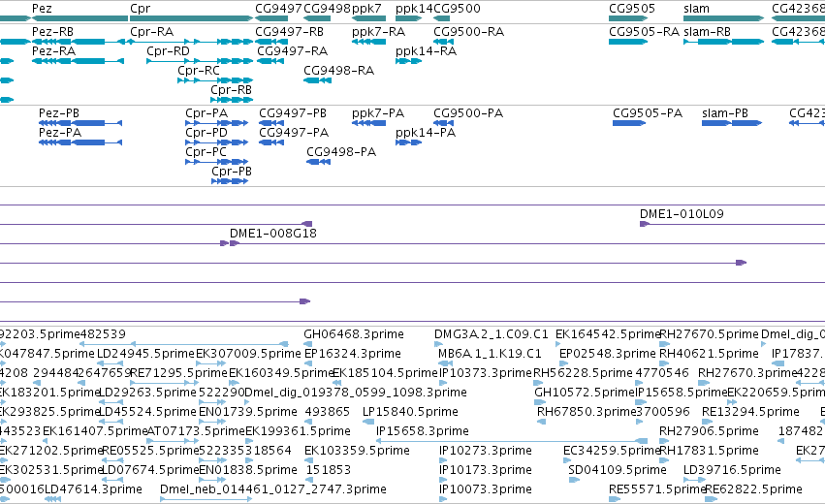Click the Cpr-RB transcript label
Image resolution: width=825 pixels, height=504 pixels.
click(x=231, y=90)
